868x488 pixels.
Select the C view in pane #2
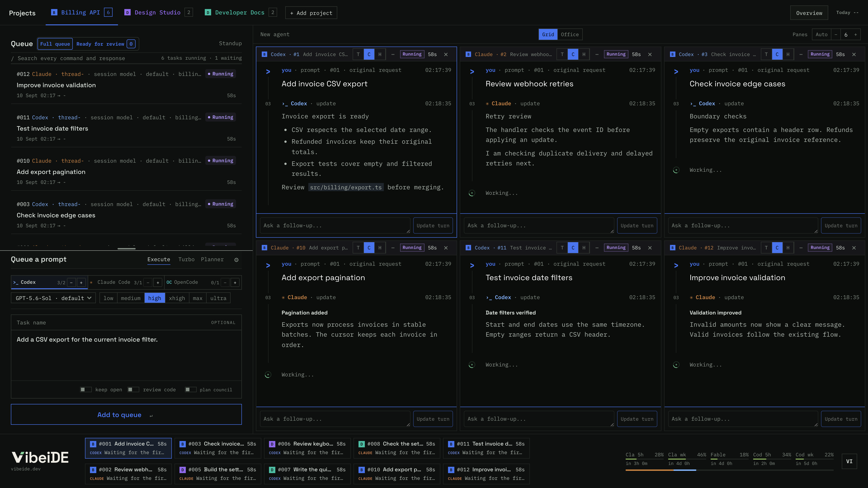point(573,54)
